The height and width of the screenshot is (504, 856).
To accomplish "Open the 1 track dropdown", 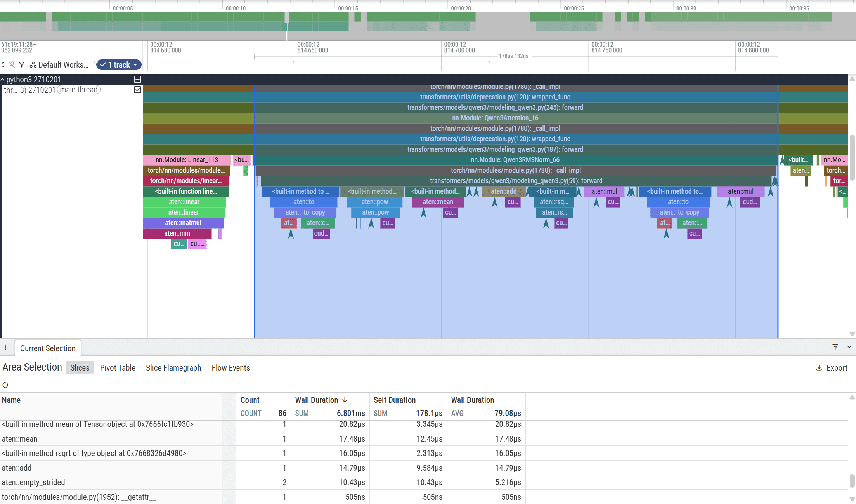I will point(118,65).
